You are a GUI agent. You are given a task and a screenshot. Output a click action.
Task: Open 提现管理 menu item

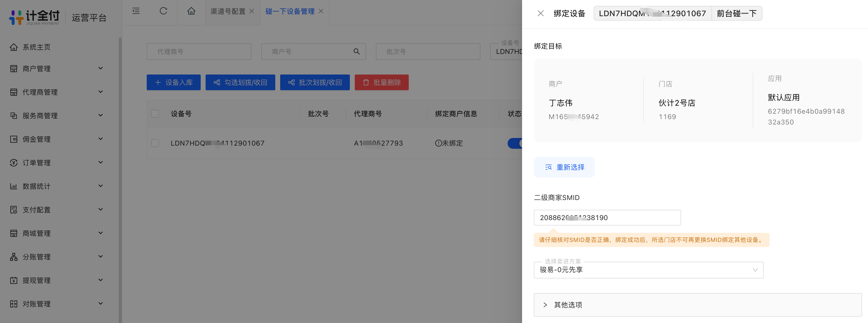tap(36, 281)
